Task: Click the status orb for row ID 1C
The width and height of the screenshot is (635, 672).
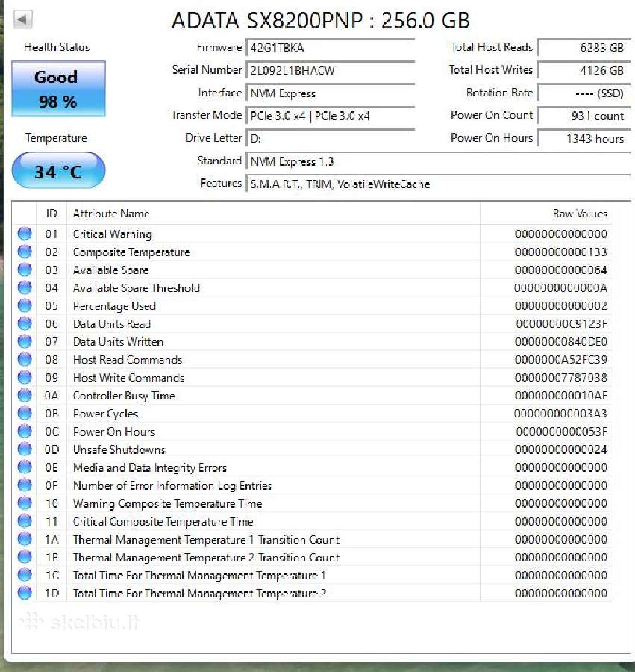Action: (x=25, y=575)
